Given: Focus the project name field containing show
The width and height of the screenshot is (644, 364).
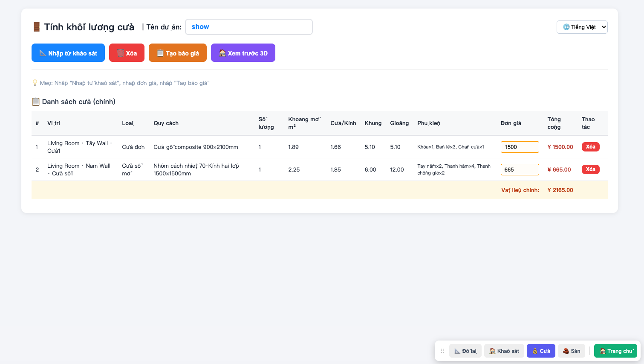Looking at the screenshot, I should click(x=249, y=27).
